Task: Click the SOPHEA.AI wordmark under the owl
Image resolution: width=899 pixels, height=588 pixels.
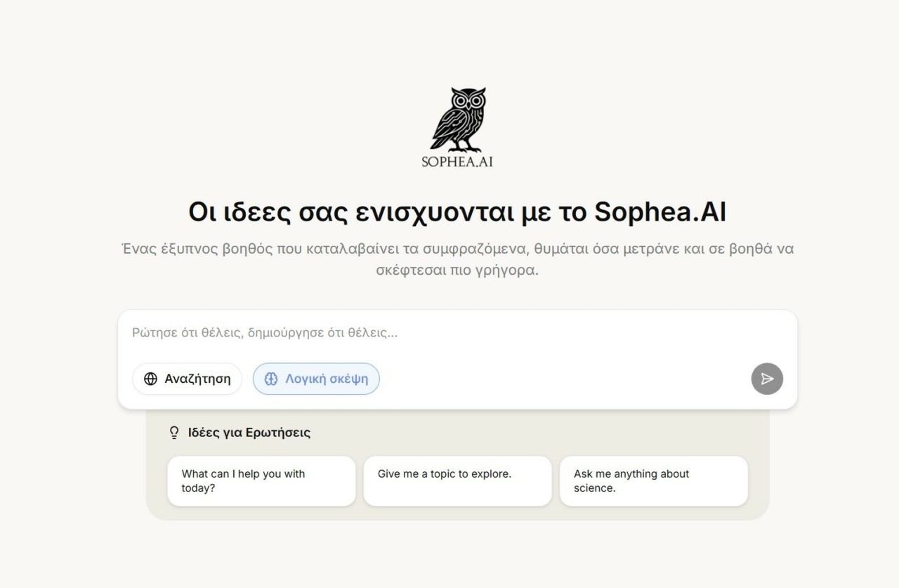Action: (457, 162)
